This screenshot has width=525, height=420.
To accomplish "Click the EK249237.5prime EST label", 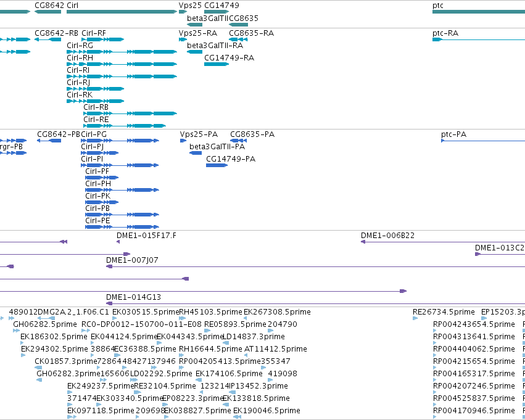I will tap(101, 387).
